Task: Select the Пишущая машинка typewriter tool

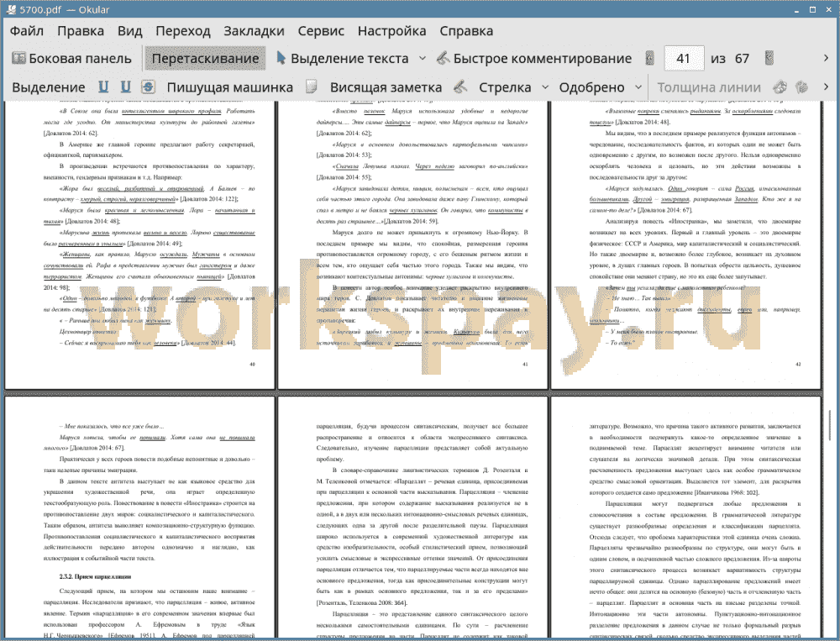Action: pos(230,87)
